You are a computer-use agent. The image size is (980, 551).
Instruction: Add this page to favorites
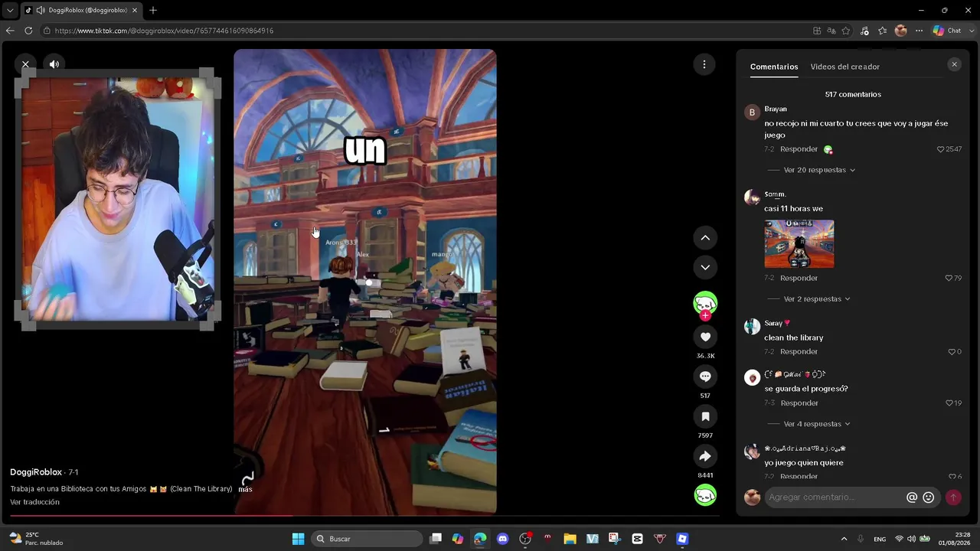(x=846, y=31)
